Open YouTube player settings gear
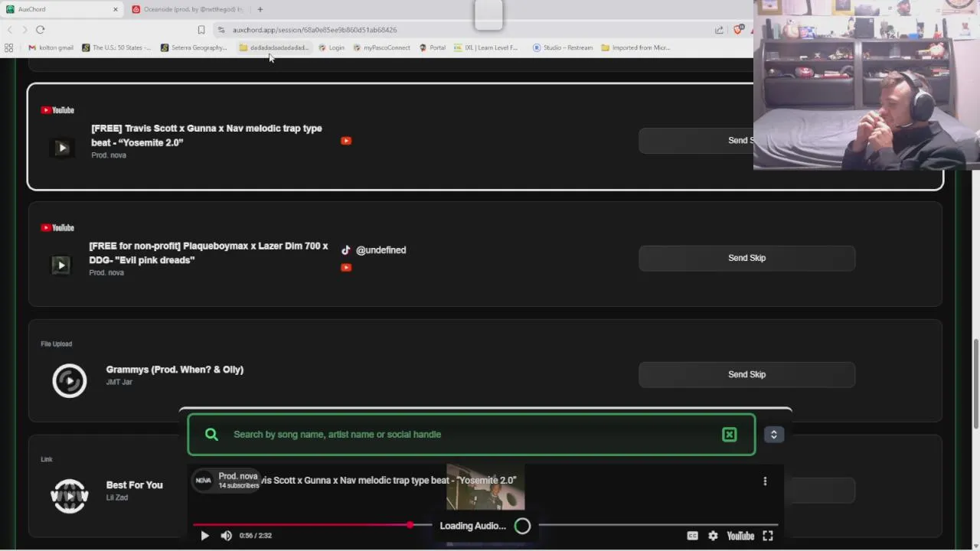 coord(713,536)
